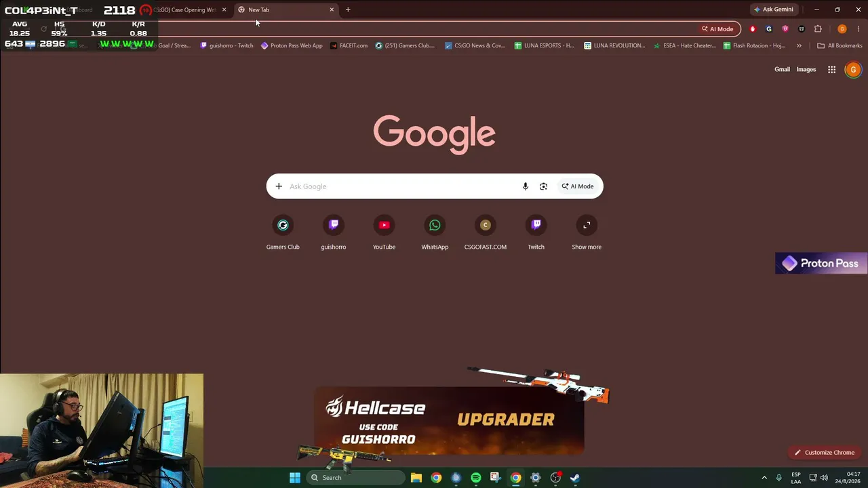Viewport: 868px width, 488px height.
Task: Open the Gmail link
Action: pos(782,69)
